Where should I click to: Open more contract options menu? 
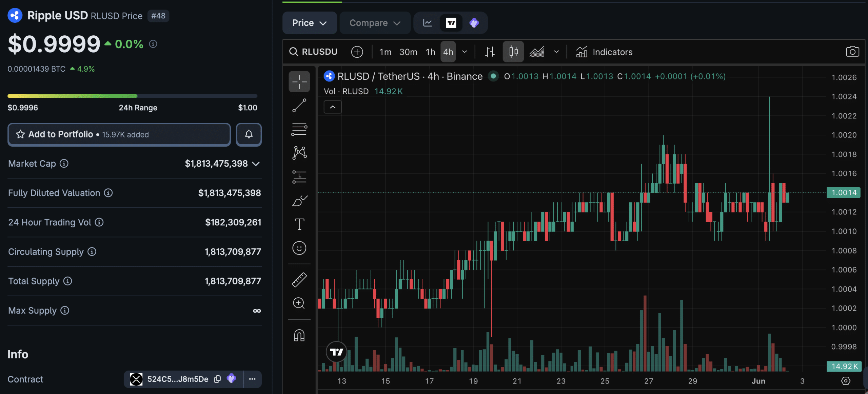coord(252,379)
